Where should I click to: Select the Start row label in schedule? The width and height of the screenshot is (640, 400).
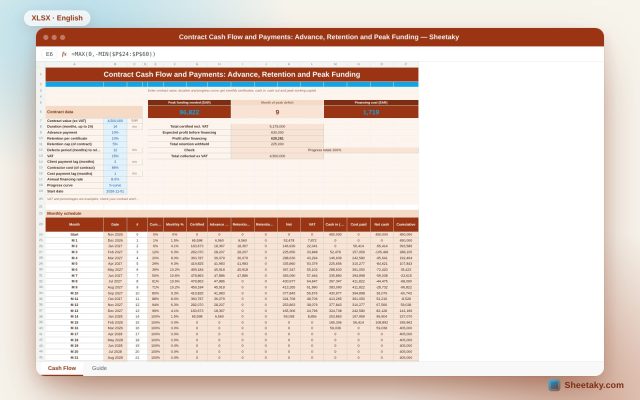point(74,235)
